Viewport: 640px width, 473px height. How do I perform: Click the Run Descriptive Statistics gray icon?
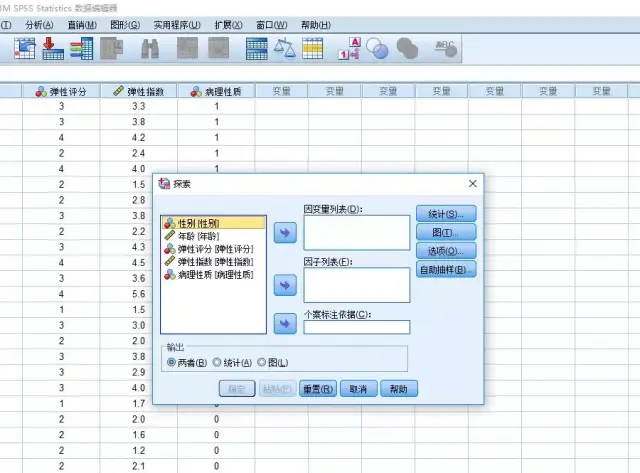(111, 49)
